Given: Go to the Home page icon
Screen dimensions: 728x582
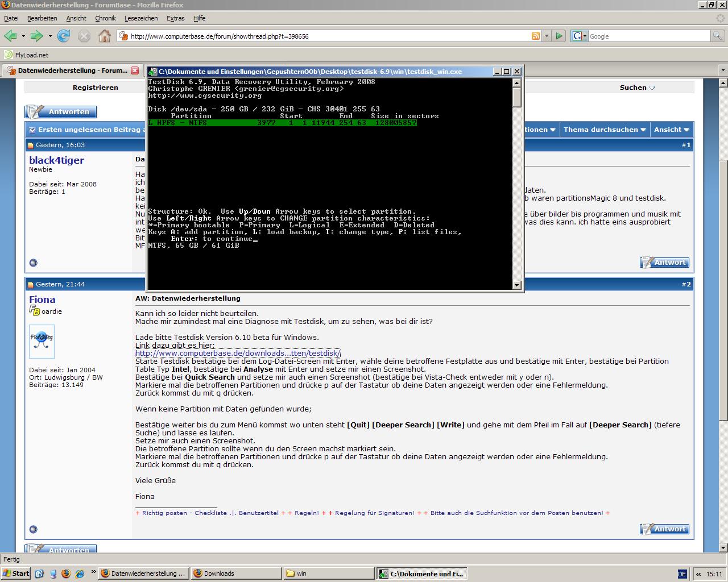Looking at the screenshot, I should click(x=105, y=36).
